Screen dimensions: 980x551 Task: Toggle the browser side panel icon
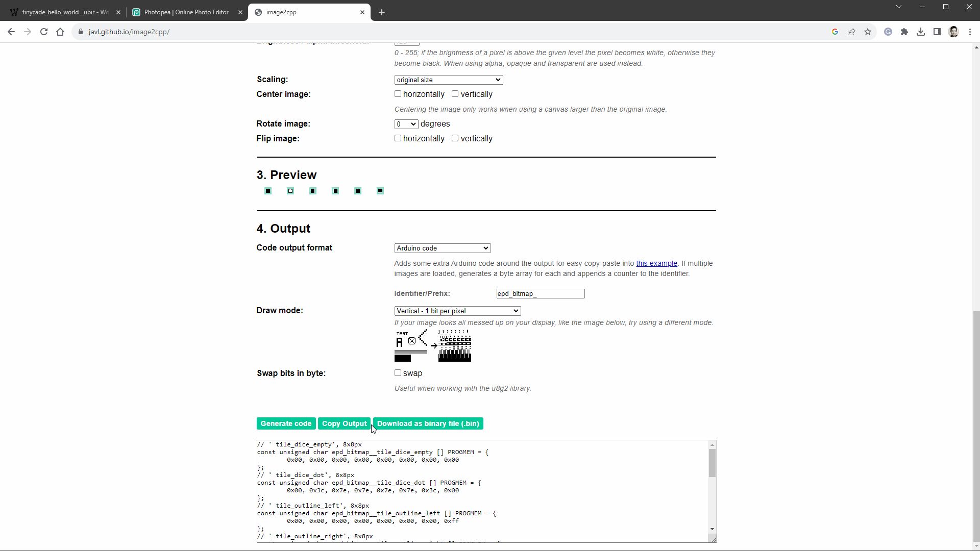click(x=937, y=32)
